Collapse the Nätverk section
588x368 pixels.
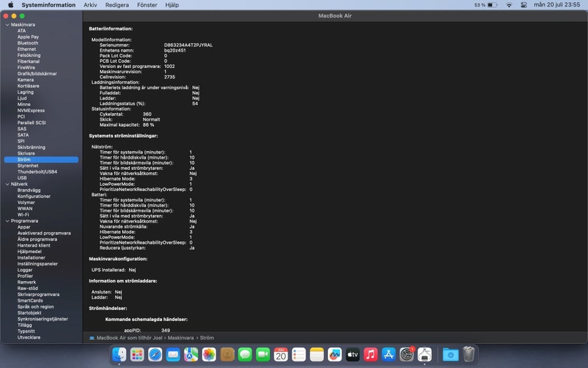(7, 184)
